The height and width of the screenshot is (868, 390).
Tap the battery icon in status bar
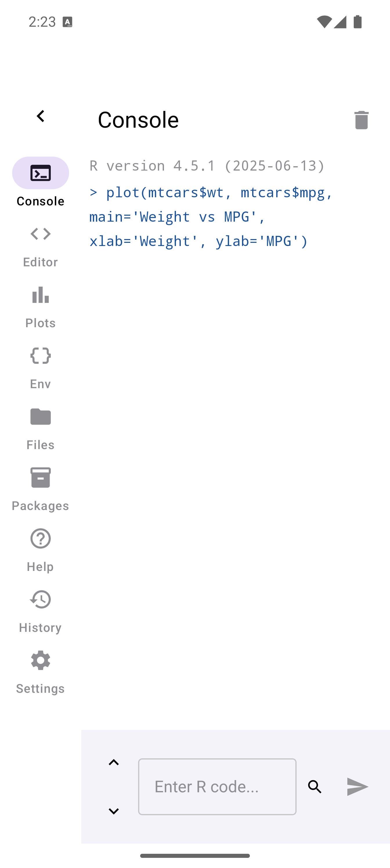358,22
